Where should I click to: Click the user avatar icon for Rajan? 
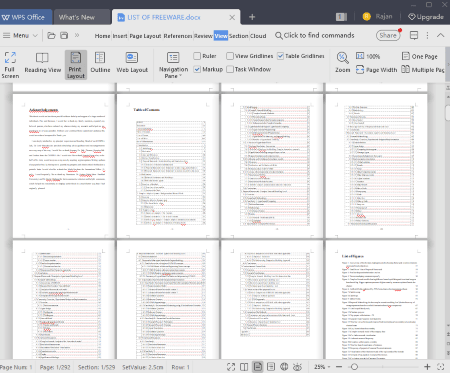click(x=366, y=17)
